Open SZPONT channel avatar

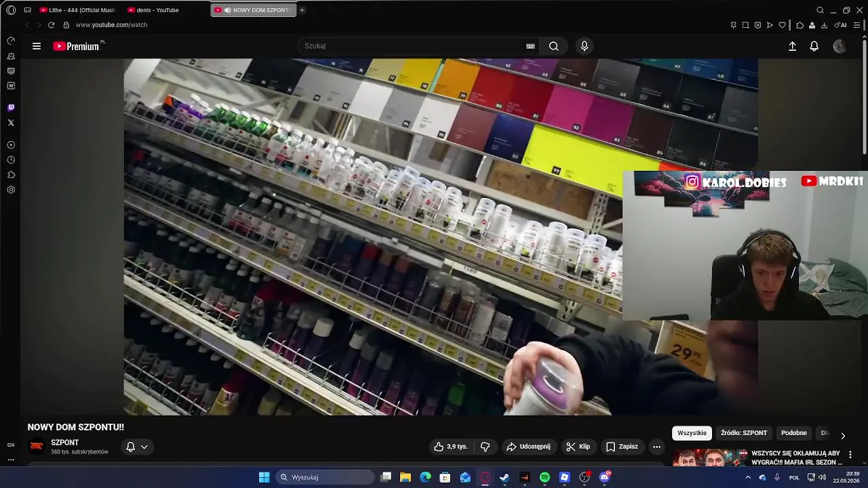click(37, 446)
